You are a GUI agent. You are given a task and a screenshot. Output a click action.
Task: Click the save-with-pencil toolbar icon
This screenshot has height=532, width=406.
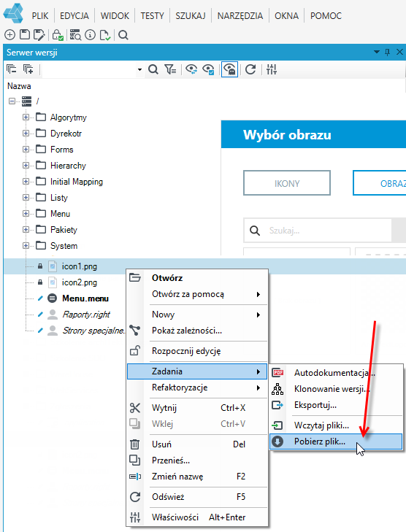pyautogui.click(x=39, y=34)
